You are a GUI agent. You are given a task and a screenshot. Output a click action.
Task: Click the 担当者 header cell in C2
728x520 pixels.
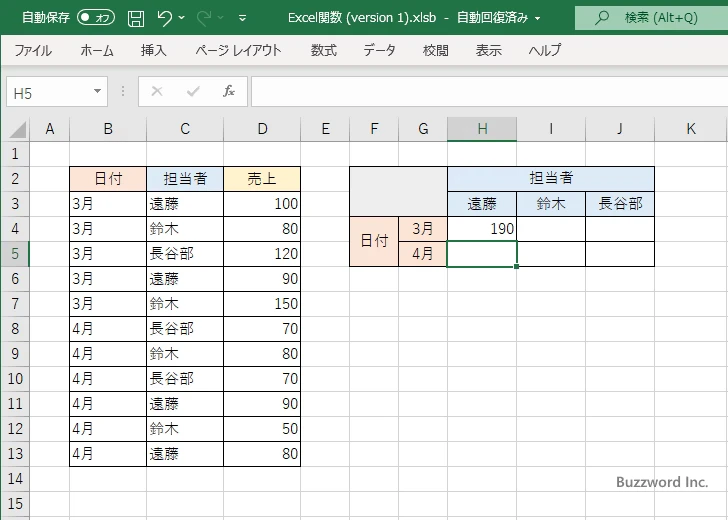(185, 179)
